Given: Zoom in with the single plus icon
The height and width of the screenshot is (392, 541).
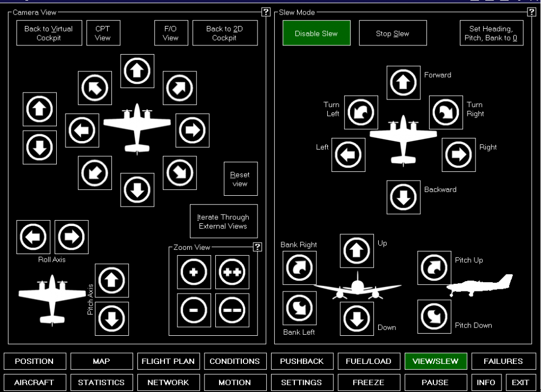Looking at the screenshot, I should [x=194, y=272].
